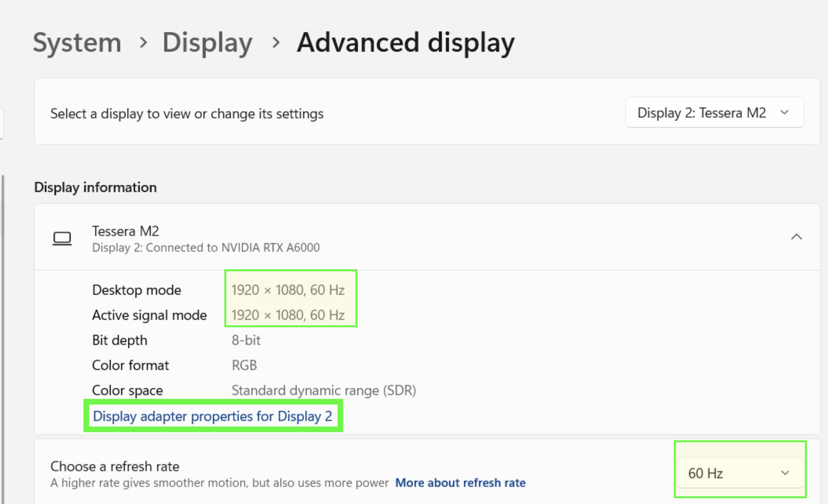Click the RGB Color format value

[x=244, y=365]
